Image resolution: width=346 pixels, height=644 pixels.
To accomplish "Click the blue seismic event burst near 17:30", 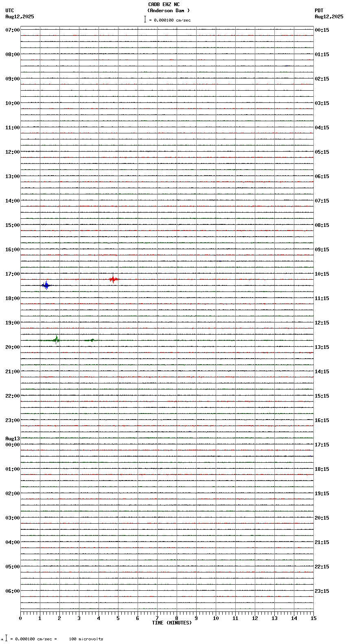I will point(46,285).
